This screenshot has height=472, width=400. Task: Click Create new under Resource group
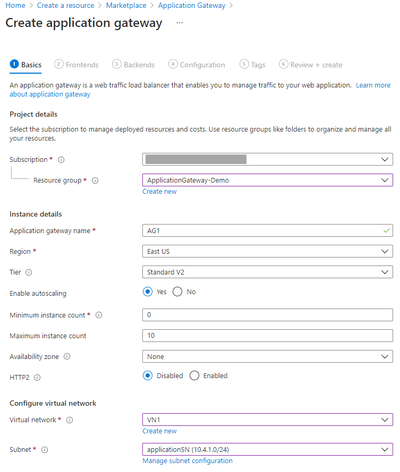coord(159,192)
